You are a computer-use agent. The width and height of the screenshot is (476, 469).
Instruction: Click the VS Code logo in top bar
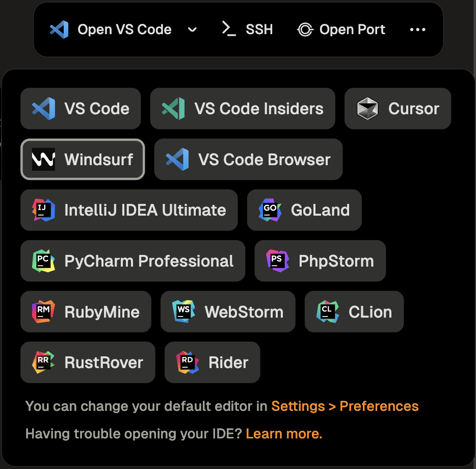coord(59,30)
